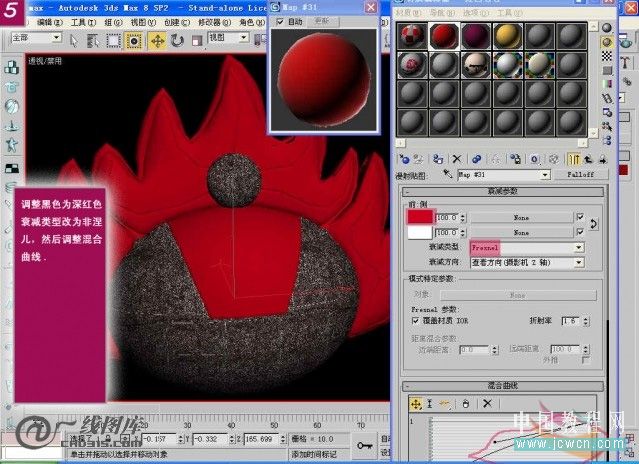
Task: Click Add Time Tag in status bar
Action: (x=314, y=454)
